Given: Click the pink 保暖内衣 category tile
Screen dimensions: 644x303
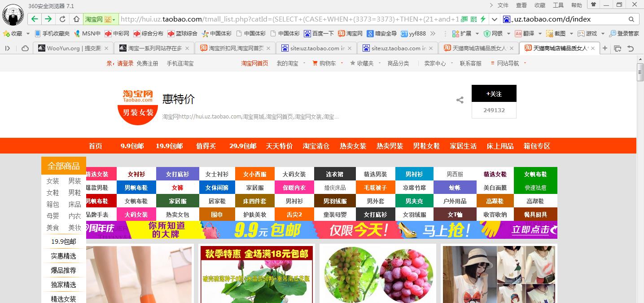Looking at the screenshot, I should coord(294,187).
